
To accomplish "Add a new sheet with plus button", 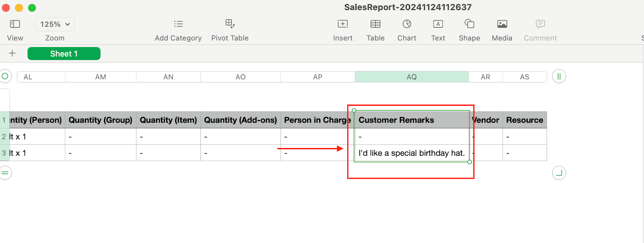I will click(x=12, y=53).
